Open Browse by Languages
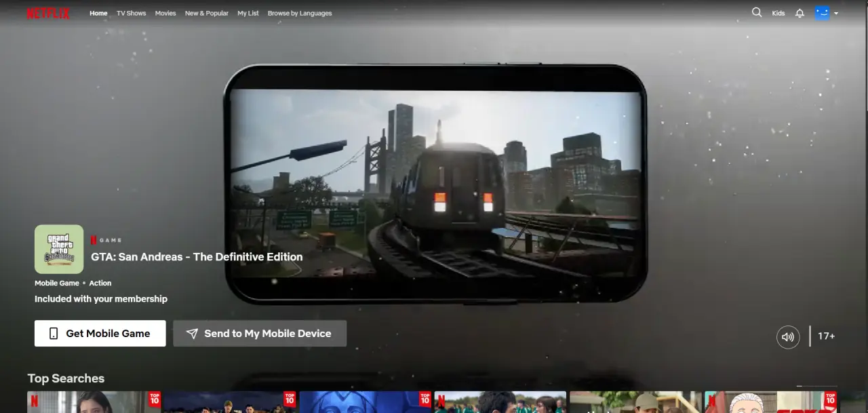This screenshot has width=868, height=413. (x=300, y=13)
